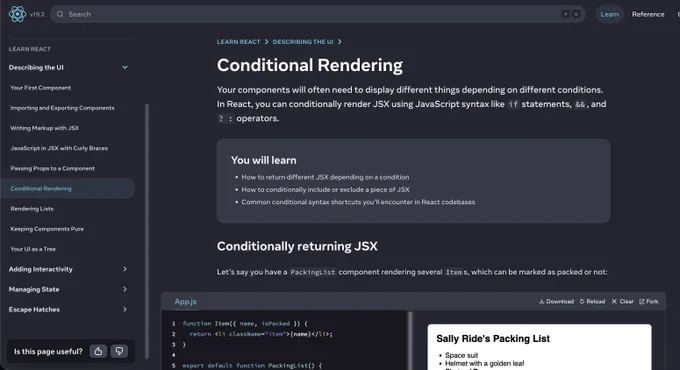The width and height of the screenshot is (680, 370).
Task: Collapse the Describing the UI section
Action: pyautogui.click(x=69, y=67)
